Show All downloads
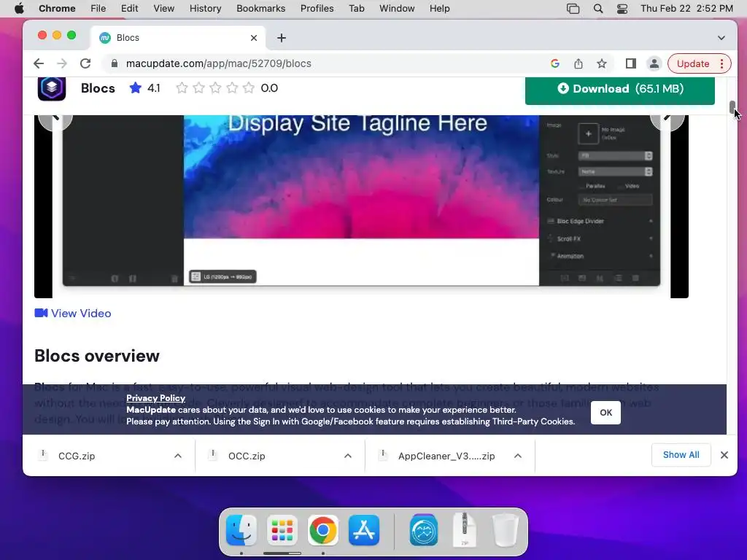The height and width of the screenshot is (560, 747). point(681,455)
